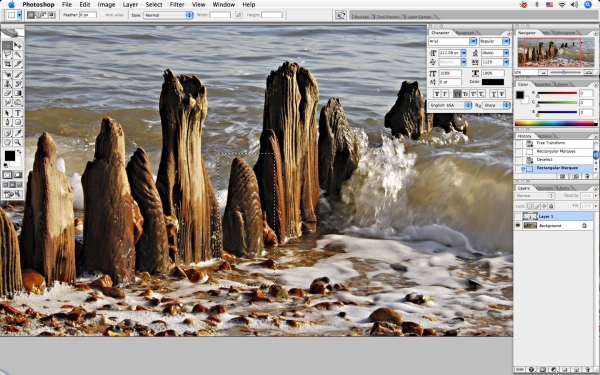Select the Dodge tool

18,103
